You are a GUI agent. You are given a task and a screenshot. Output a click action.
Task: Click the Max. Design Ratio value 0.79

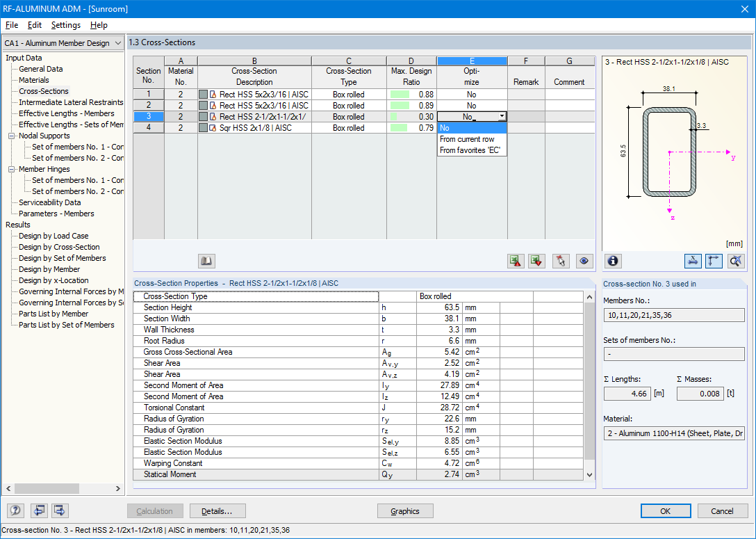click(426, 128)
